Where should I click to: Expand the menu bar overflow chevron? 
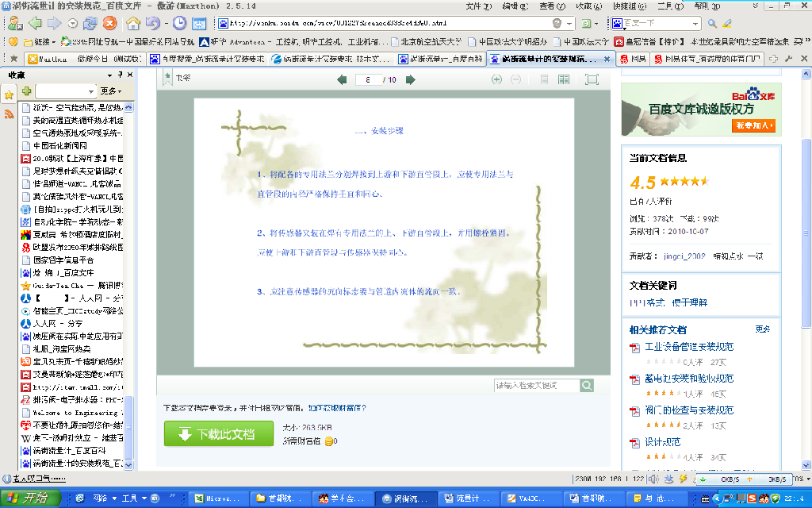click(755, 6)
